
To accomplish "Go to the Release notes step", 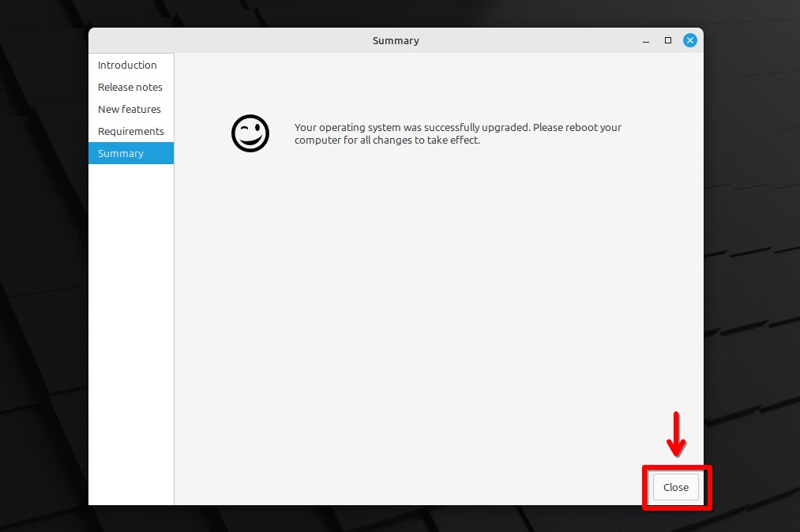I will [131, 88].
